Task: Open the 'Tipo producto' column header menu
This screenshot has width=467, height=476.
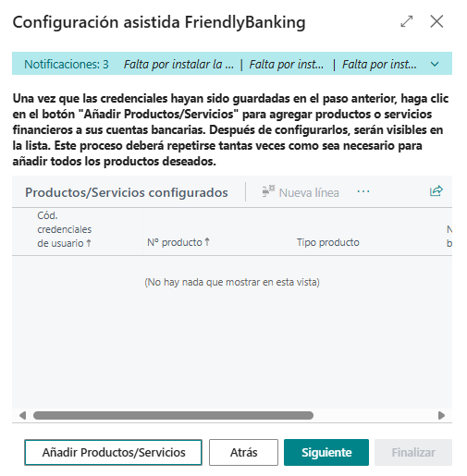Action: [328, 242]
